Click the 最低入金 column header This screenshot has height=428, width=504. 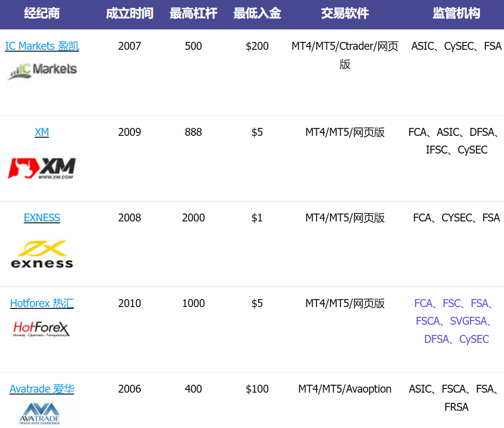click(x=257, y=13)
